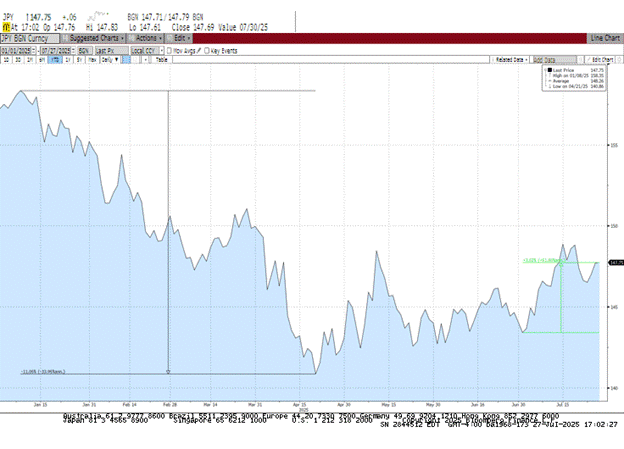Enable the Key Events checkbox
Image resolution: width=624 pixels, height=449 pixels.
207,51
